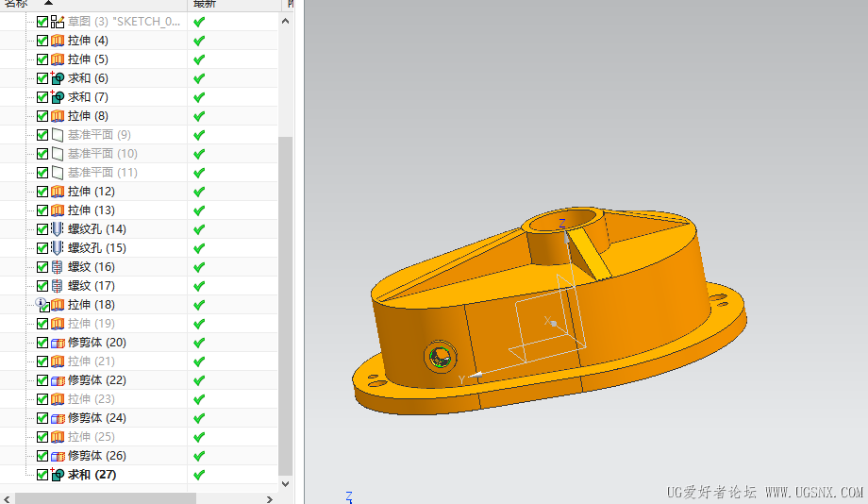868x504 pixels.
Task: Uncheck the 拉伸 (5) feature checkbox
Action: (42, 59)
